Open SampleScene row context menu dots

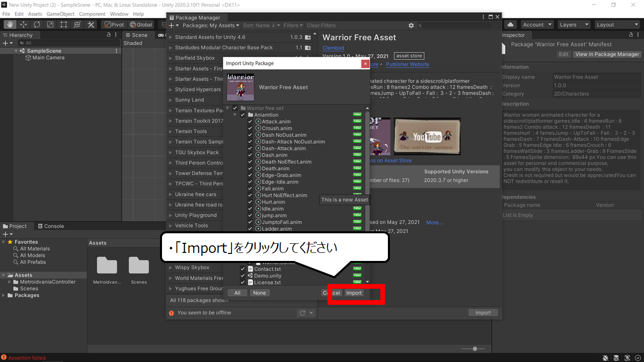[x=117, y=51]
